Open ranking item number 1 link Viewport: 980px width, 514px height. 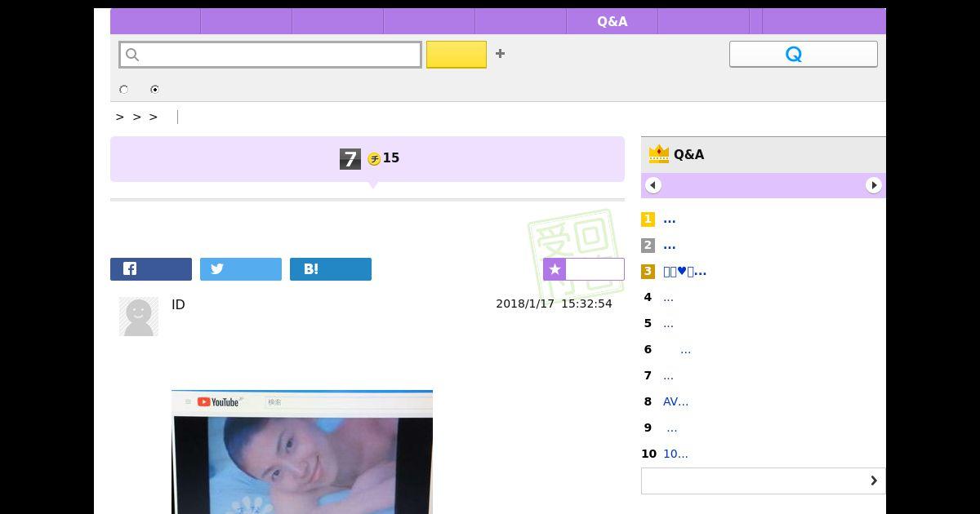pos(670,219)
